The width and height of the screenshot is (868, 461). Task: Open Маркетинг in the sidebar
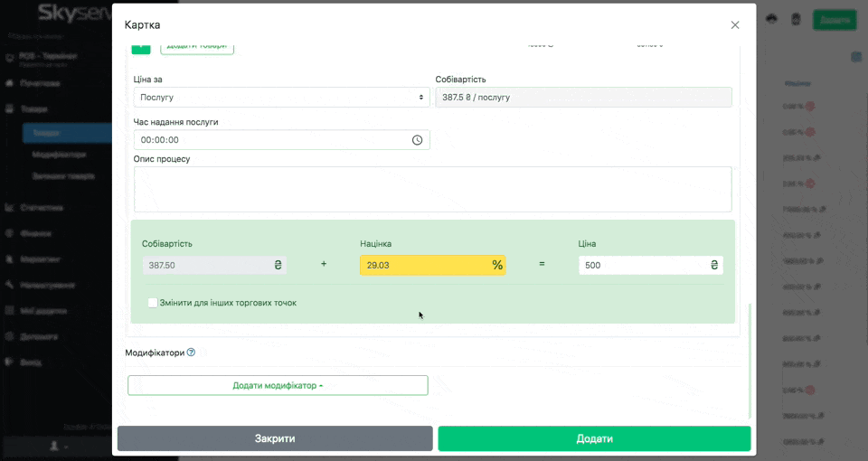tap(40, 259)
